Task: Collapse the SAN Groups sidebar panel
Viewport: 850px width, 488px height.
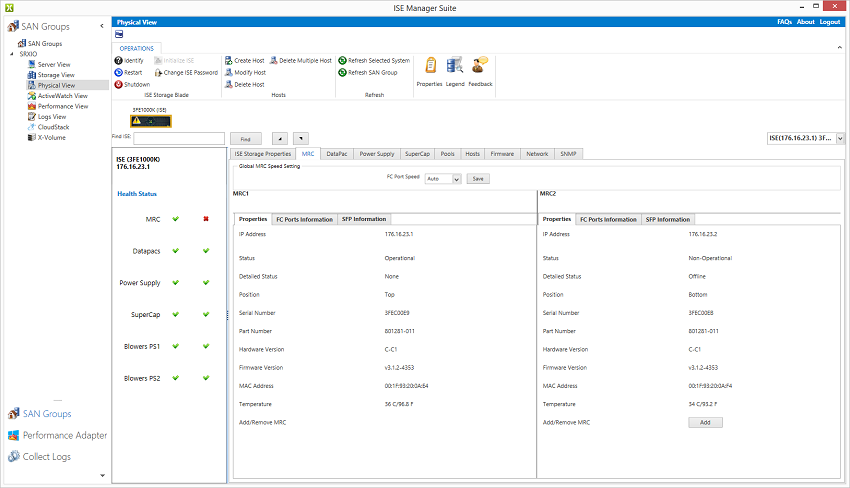Action: (x=101, y=26)
